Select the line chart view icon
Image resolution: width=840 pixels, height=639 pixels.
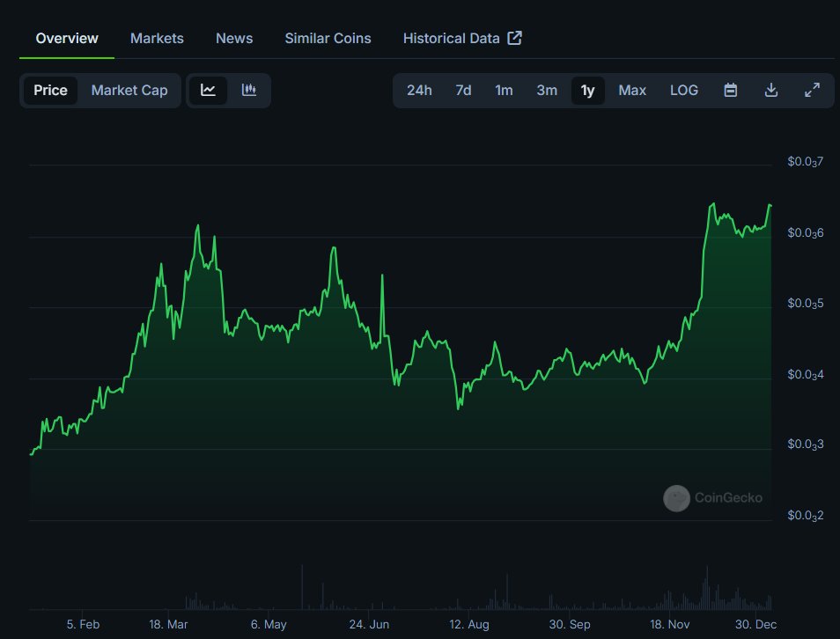pyautogui.click(x=209, y=90)
